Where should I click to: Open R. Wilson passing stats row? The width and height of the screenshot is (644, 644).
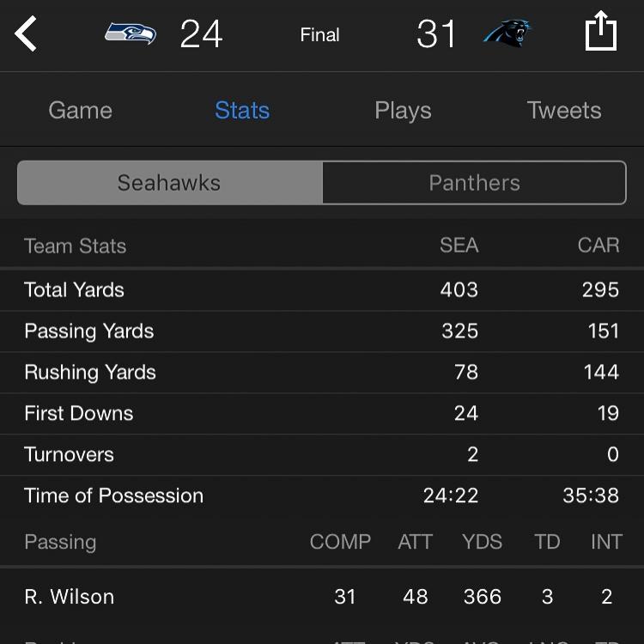(x=322, y=597)
